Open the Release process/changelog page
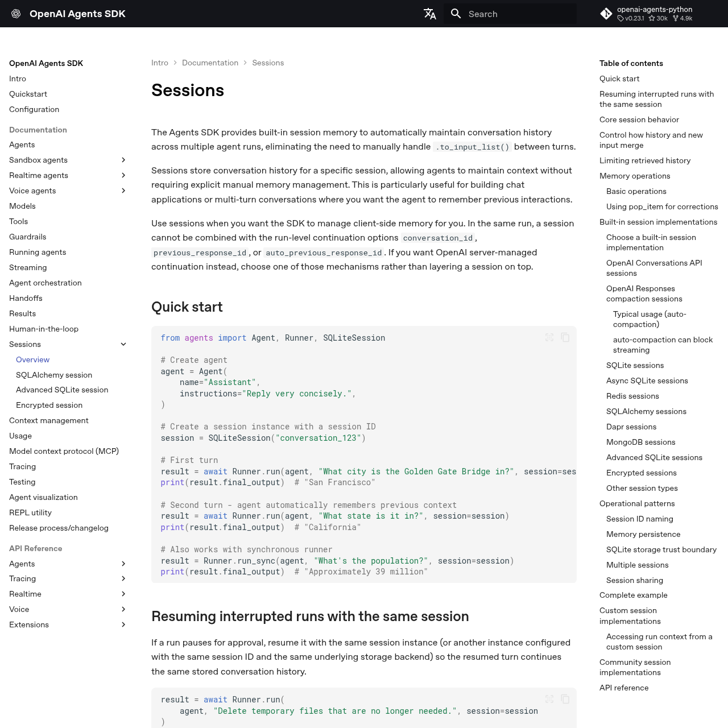 (59, 528)
